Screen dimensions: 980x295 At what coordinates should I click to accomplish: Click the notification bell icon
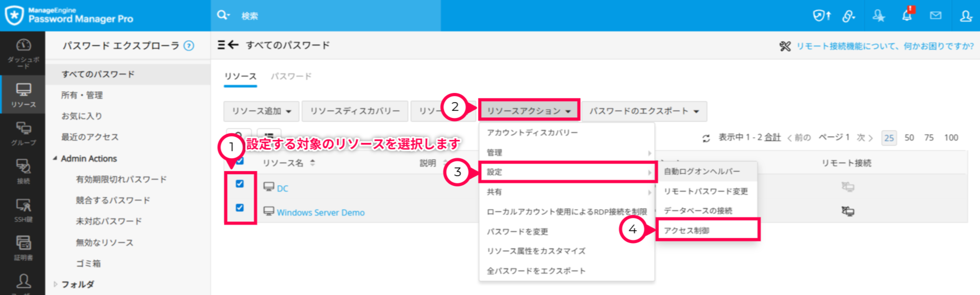(907, 15)
